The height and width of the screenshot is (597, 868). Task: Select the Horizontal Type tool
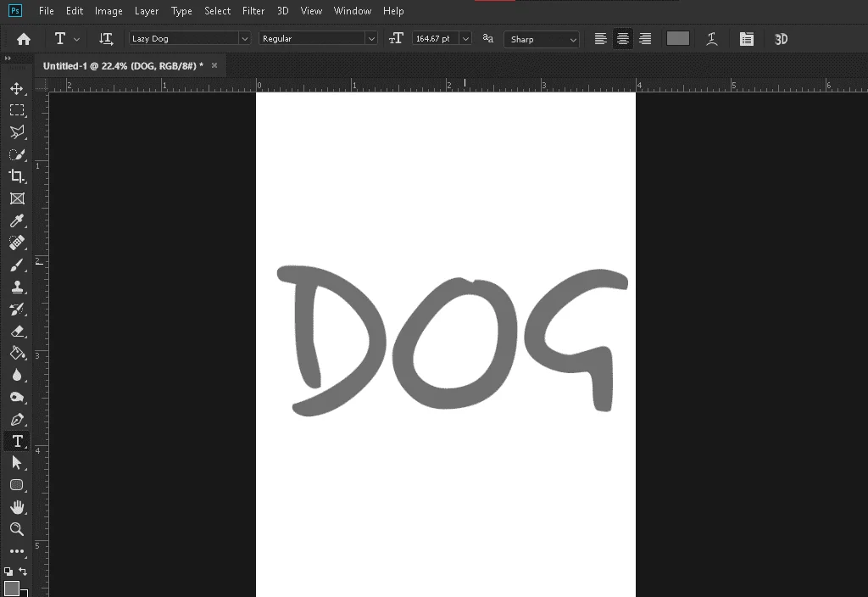[17, 441]
